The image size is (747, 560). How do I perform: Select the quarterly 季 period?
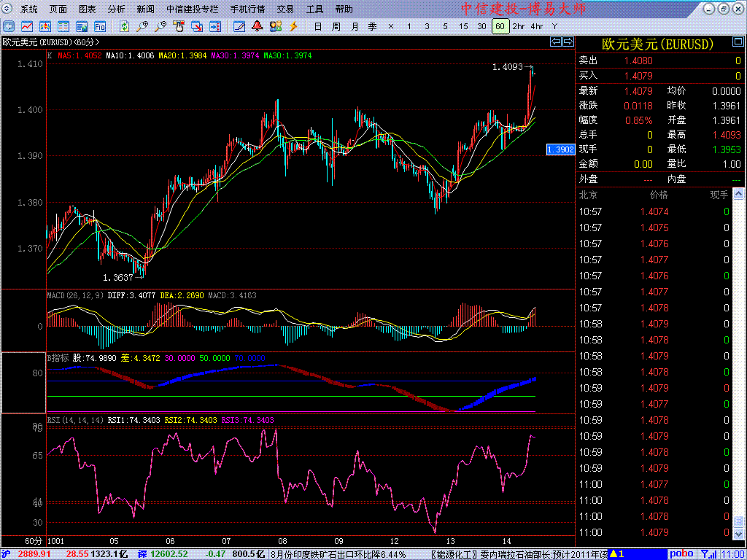[x=373, y=26]
